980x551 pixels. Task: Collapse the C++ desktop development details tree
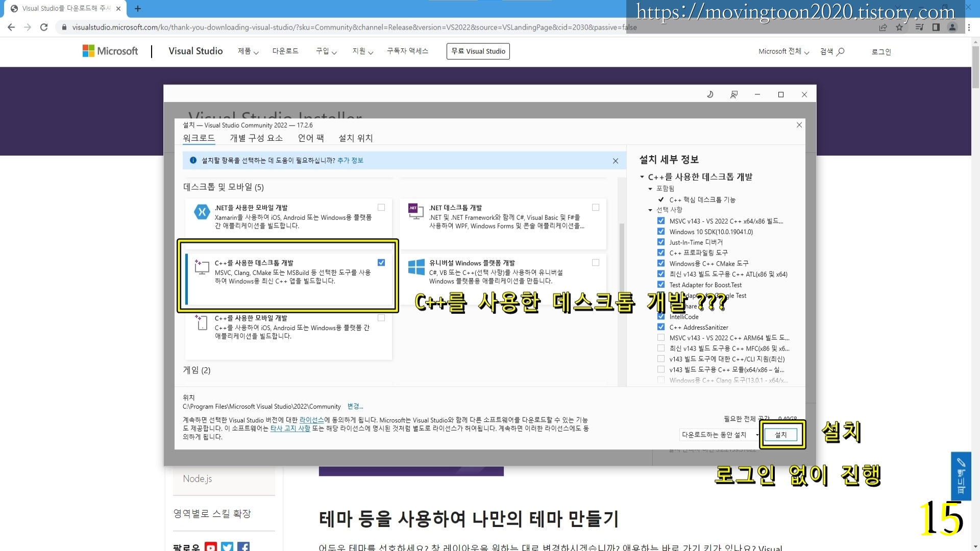point(642,177)
